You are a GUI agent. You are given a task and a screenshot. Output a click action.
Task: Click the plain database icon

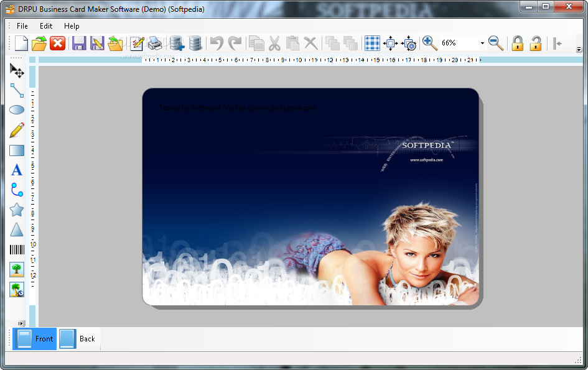(195, 43)
